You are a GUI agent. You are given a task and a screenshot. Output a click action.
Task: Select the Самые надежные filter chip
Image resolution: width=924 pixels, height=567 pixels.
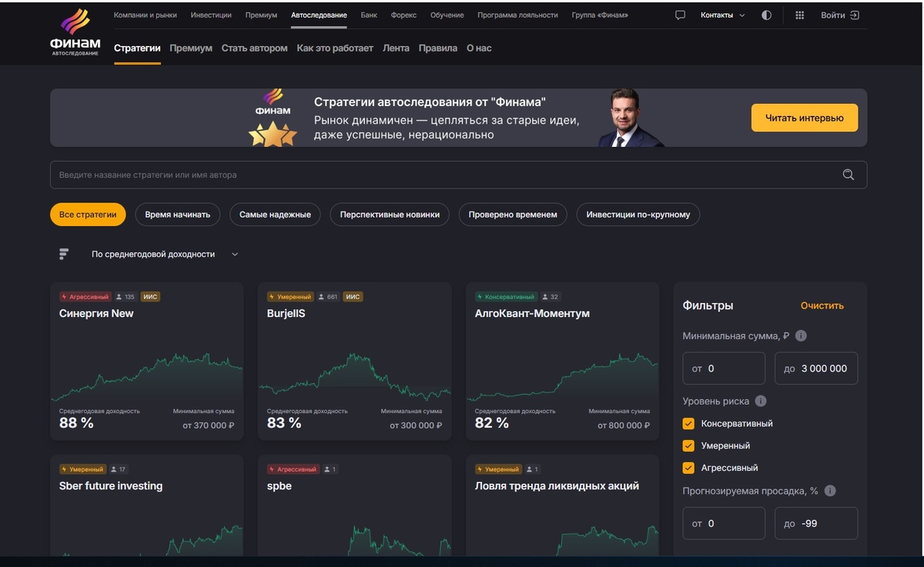pyautogui.click(x=275, y=215)
